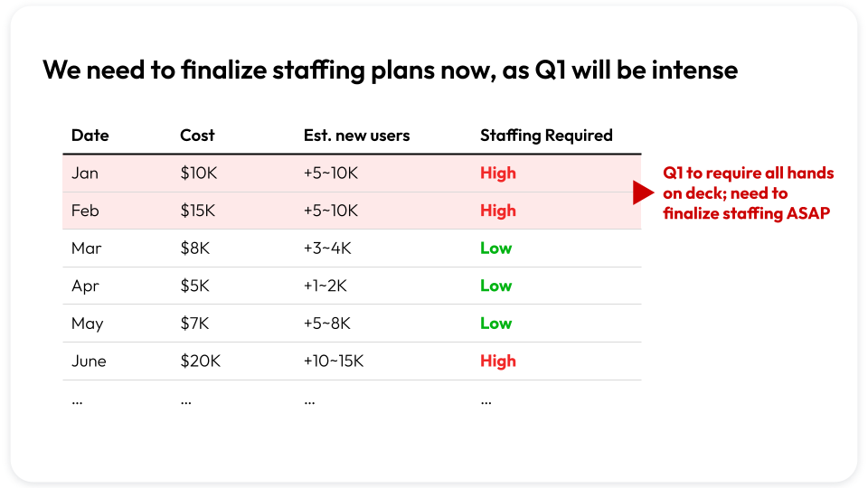Select the Jan row date cell
The image size is (868, 488).
pos(85,174)
